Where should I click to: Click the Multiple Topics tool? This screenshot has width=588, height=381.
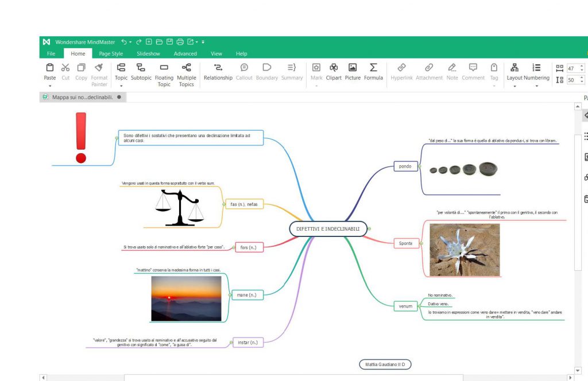tap(186, 71)
